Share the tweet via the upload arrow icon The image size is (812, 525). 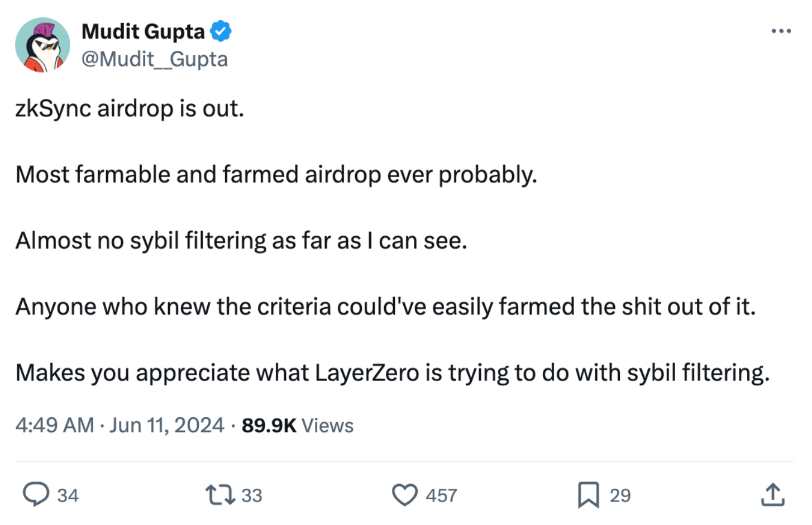[x=773, y=494]
